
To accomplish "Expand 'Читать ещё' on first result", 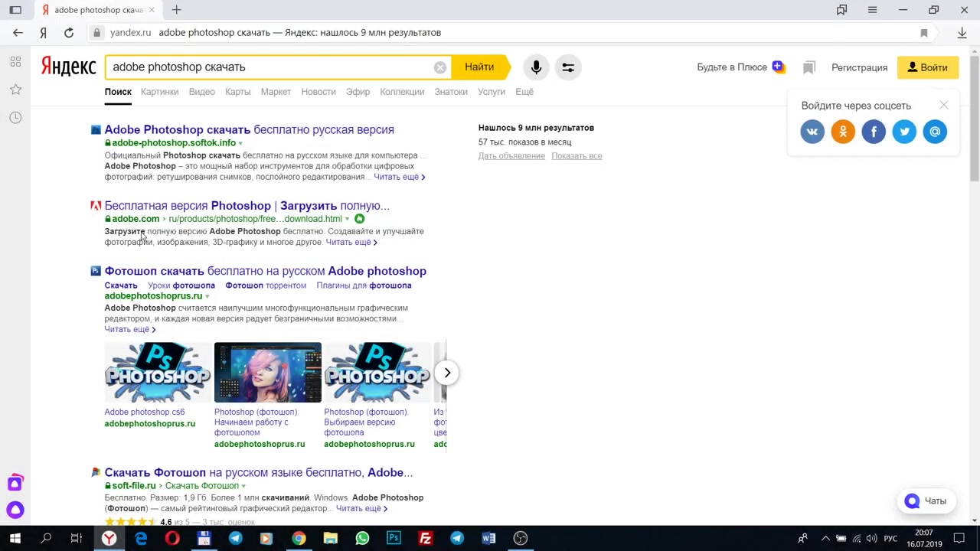I will [x=399, y=177].
